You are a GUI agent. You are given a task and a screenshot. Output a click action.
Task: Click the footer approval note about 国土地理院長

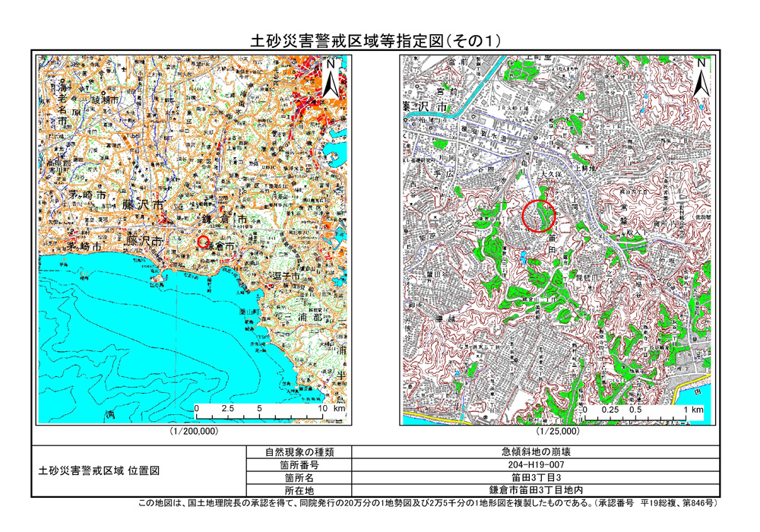(428, 503)
